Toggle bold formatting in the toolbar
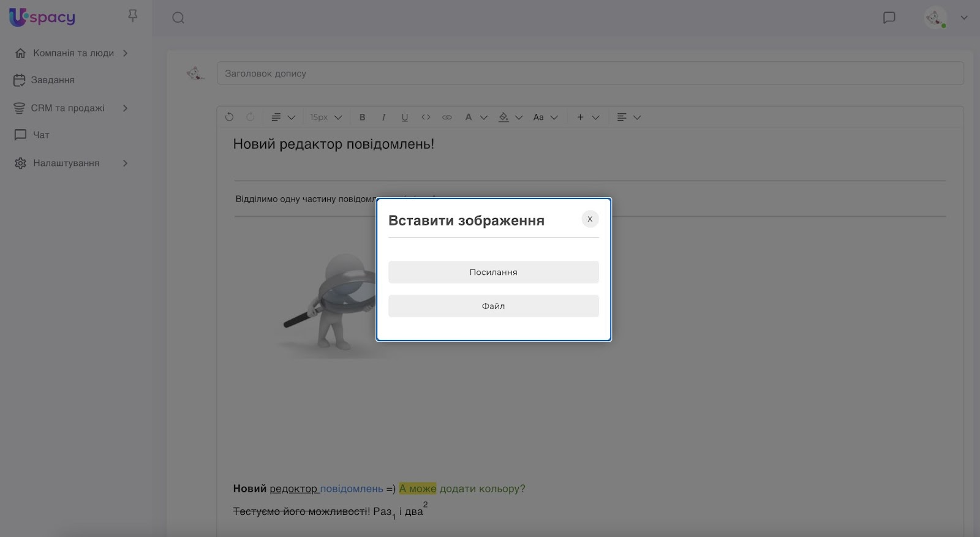 point(362,117)
